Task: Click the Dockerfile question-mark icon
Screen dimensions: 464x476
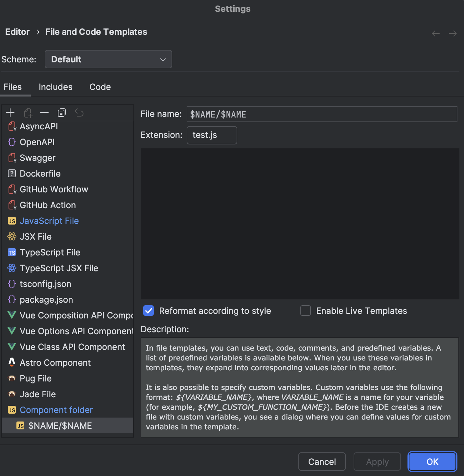Action: 12,173
